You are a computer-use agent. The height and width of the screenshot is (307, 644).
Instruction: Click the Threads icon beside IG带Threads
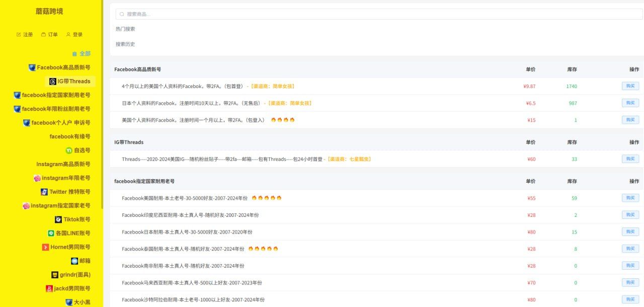(52, 82)
